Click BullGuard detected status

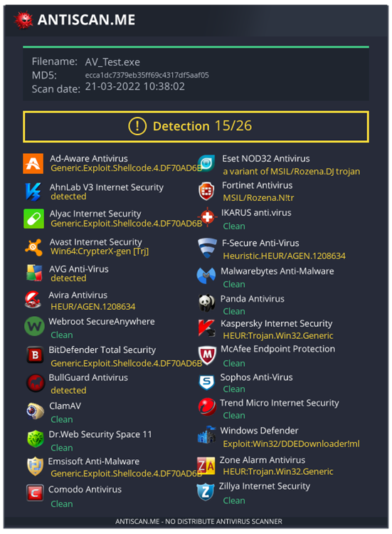68,390
